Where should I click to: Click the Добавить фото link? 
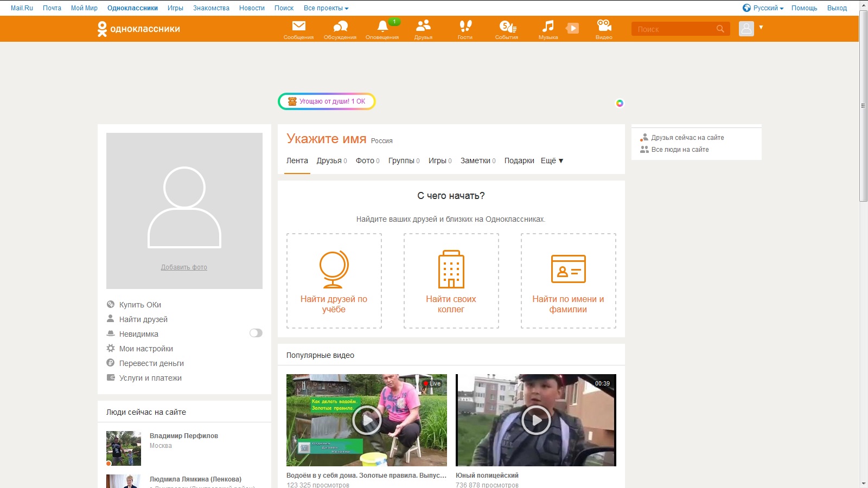(184, 267)
